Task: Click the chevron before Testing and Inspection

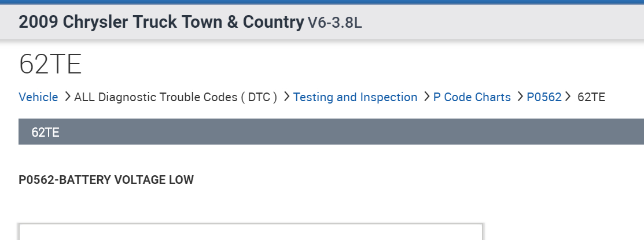Action: click(x=286, y=97)
